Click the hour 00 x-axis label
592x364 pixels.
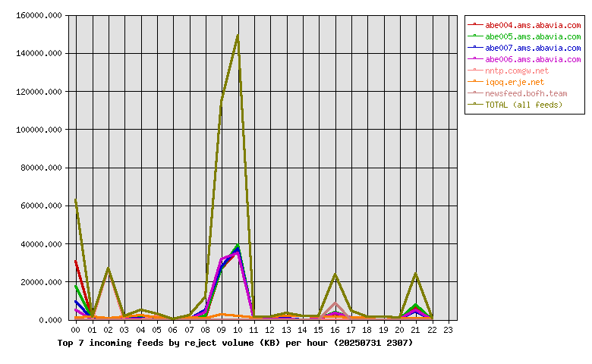point(76,330)
